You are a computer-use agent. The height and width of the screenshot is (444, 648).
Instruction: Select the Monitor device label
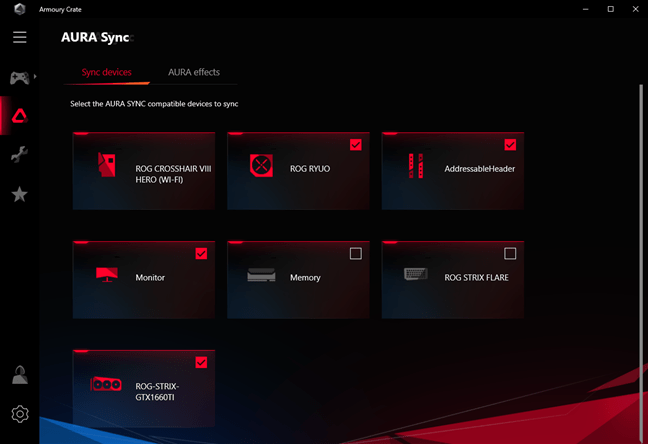[x=150, y=278]
